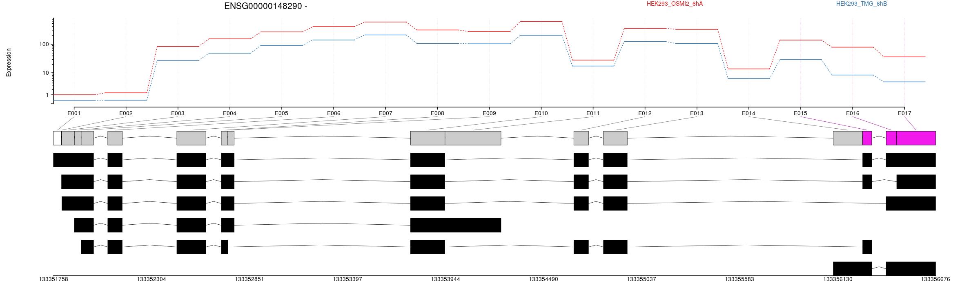Click the y-axis tick value 10
Image resolution: width=980 pixels, height=286 pixels.
pyautogui.click(x=45, y=73)
